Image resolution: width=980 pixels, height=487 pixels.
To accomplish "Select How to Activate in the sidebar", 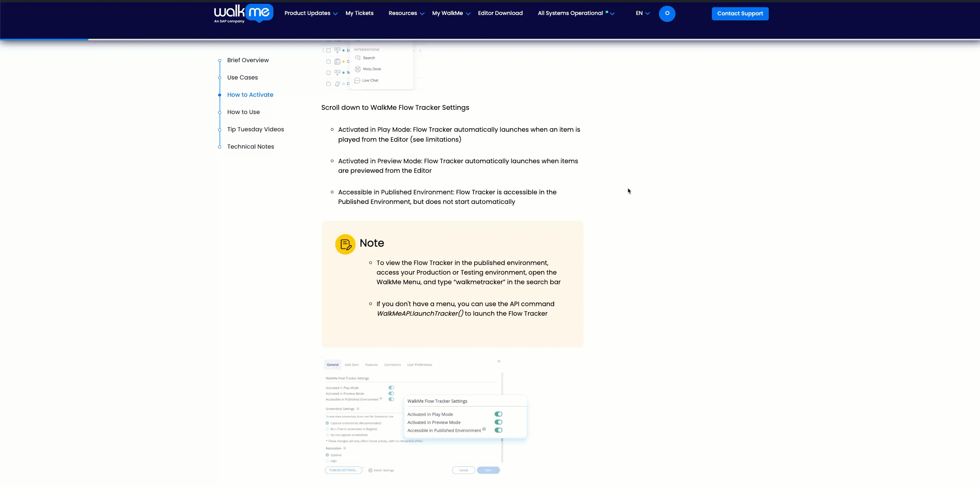I will click(x=250, y=95).
